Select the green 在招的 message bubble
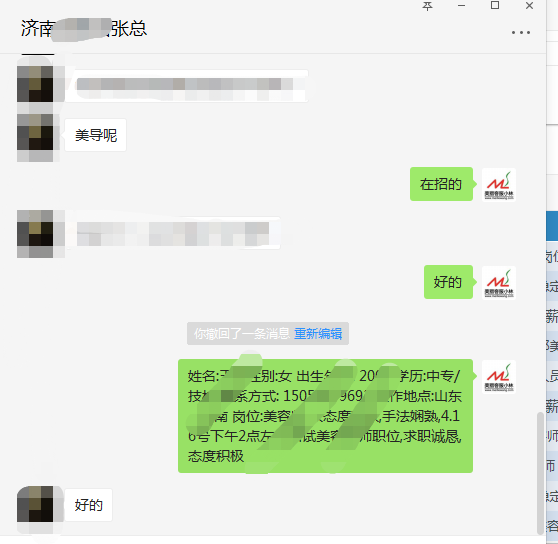Viewport: 558px width, 544px height. coord(441,184)
